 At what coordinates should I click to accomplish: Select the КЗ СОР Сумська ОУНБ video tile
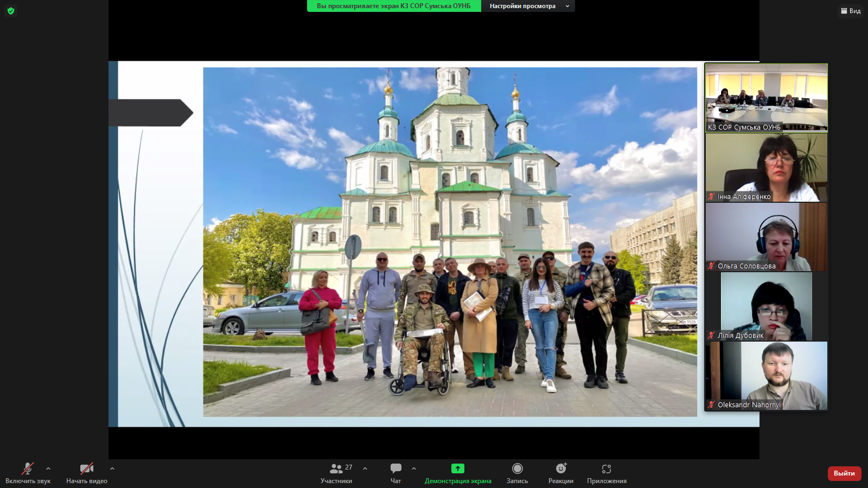[766, 98]
